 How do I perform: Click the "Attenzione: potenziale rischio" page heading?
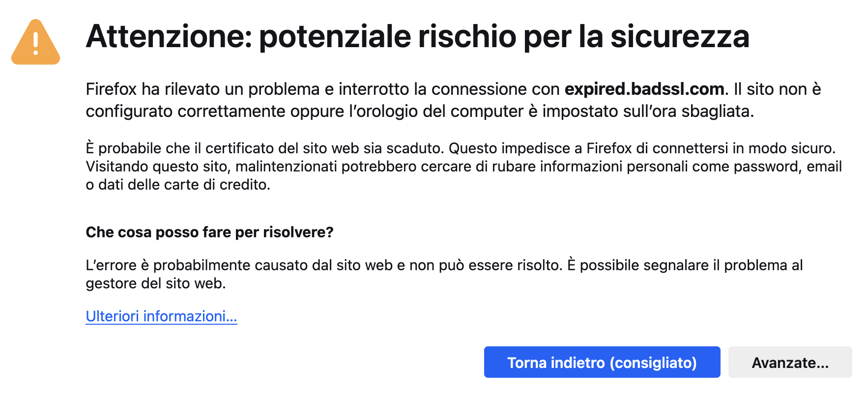point(417,36)
